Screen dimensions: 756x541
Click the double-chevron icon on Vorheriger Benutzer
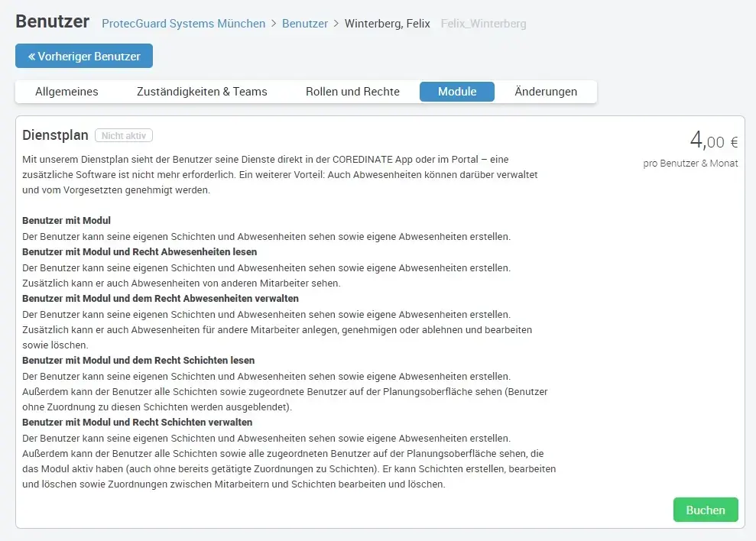coord(32,55)
